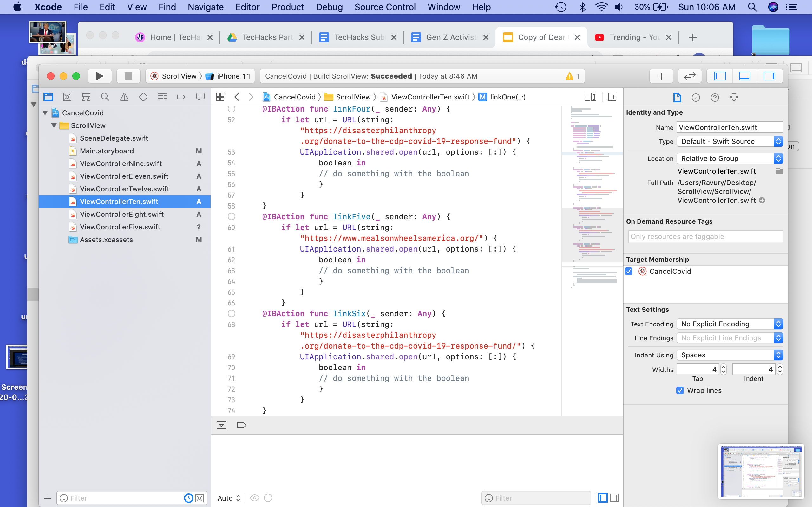
Task: Click the code review arrows button
Action: pos(689,76)
